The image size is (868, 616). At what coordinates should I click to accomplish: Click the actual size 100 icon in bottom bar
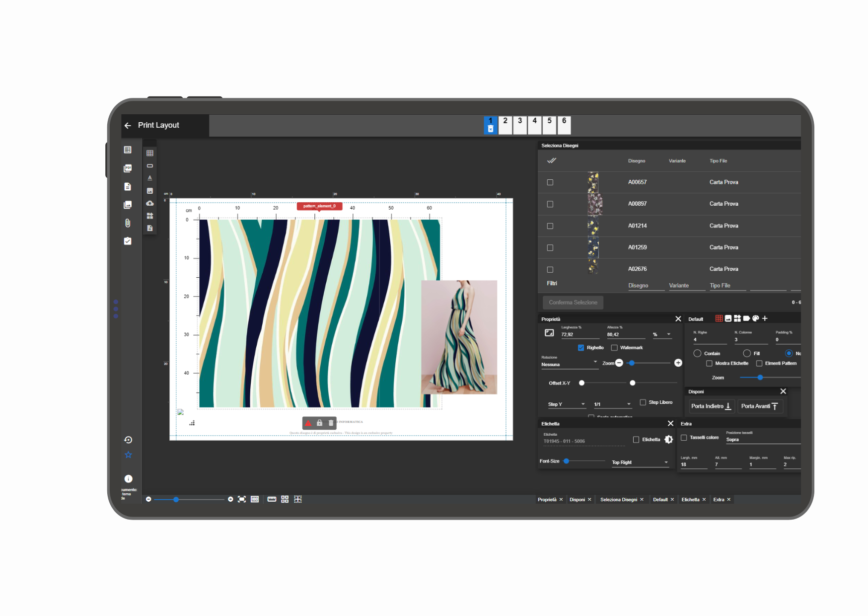pos(255,499)
